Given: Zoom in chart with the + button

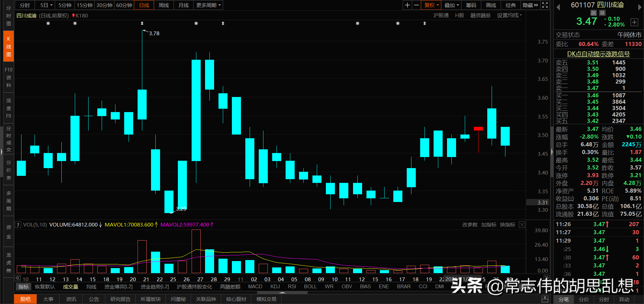Looking at the screenshot, I should [407, 5].
